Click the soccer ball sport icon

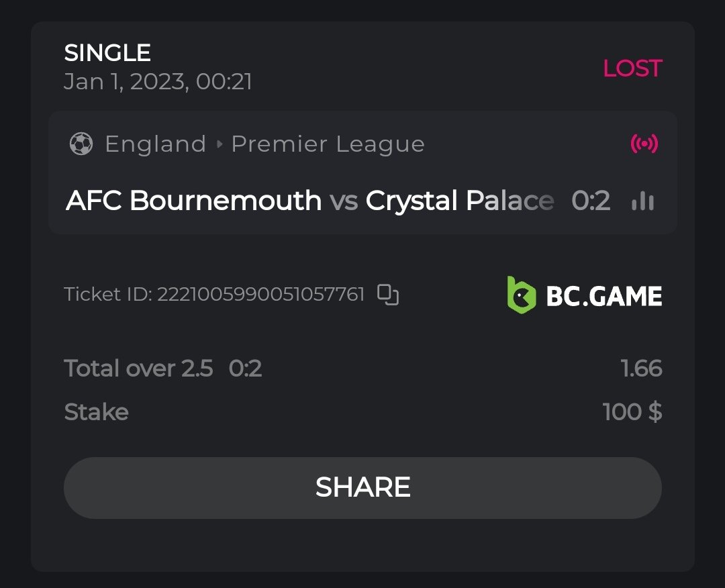click(x=81, y=144)
